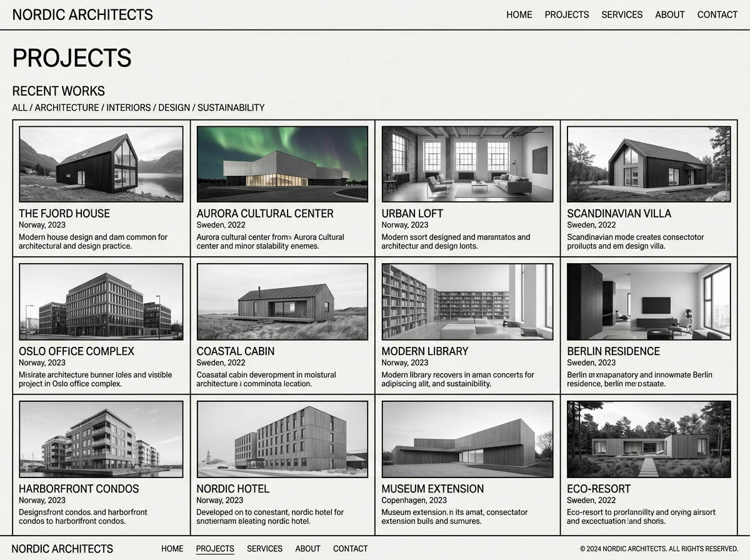The width and height of the screenshot is (750, 560).
Task: Go to HOME in footer navigation
Action: pos(172,549)
